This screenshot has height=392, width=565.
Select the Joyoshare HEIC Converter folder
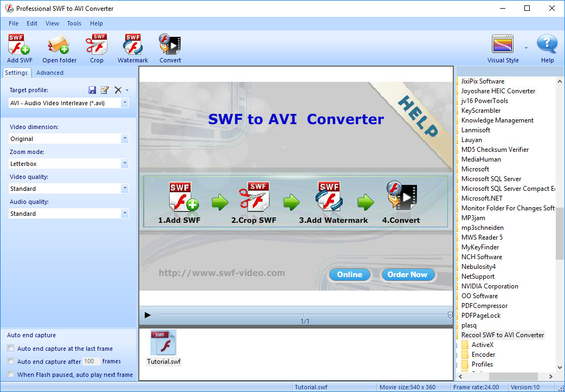498,91
